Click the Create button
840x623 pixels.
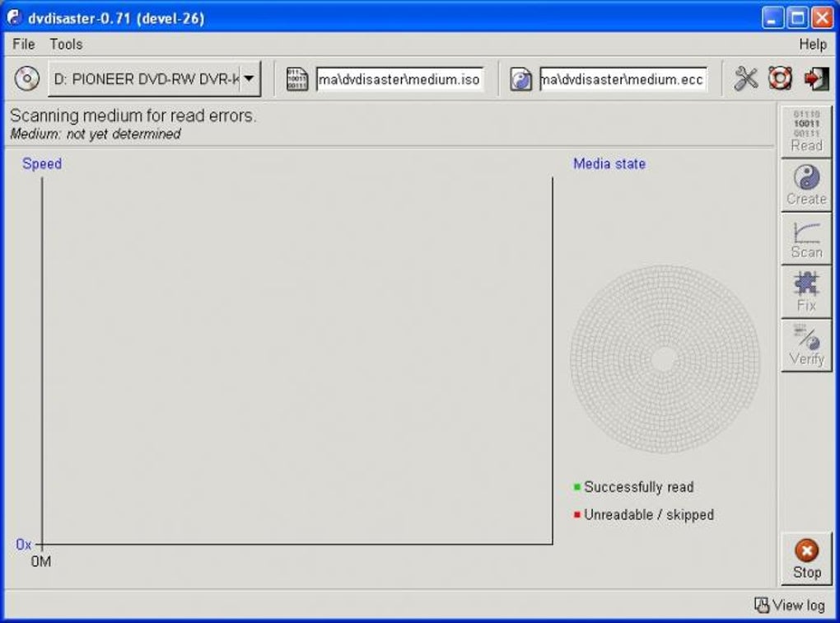(806, 185)
